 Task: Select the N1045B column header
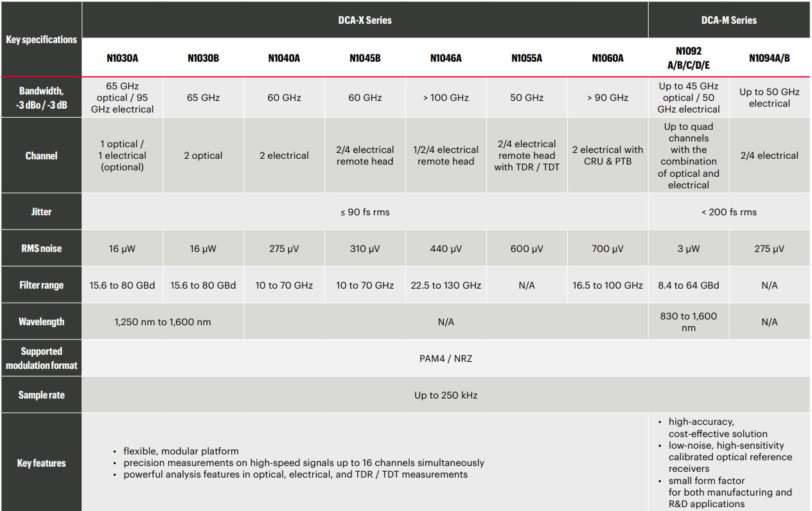click(365, 58)
